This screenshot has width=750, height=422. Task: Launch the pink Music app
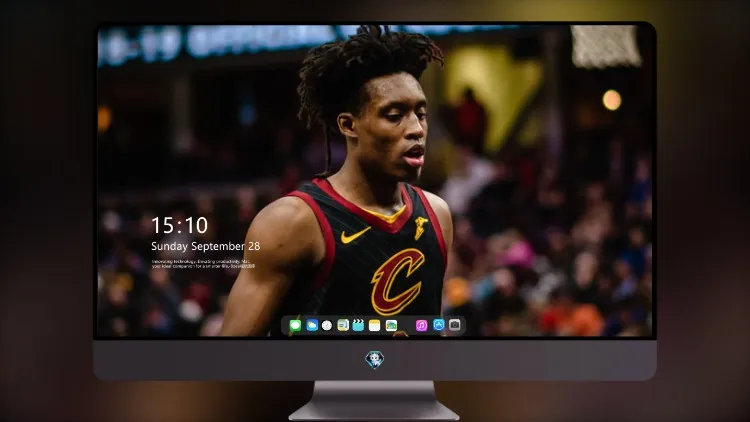pyautogui.click(x=421, y=325)
